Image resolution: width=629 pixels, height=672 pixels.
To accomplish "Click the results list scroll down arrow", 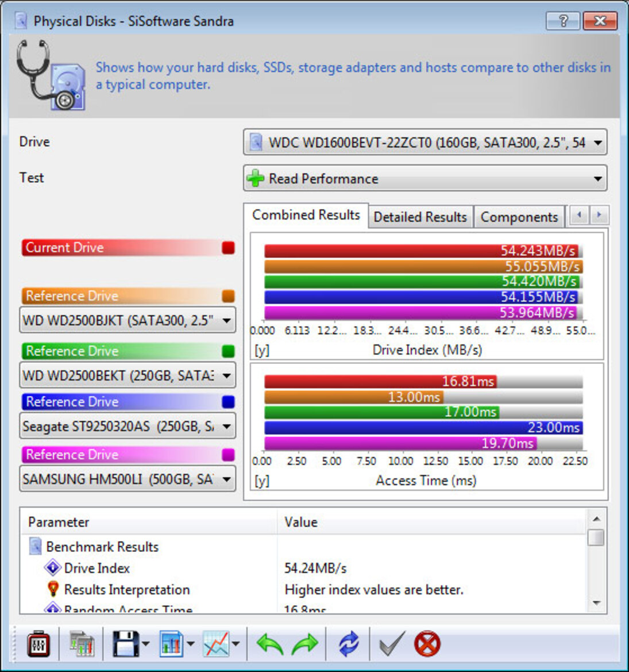I will click(596, 603).
